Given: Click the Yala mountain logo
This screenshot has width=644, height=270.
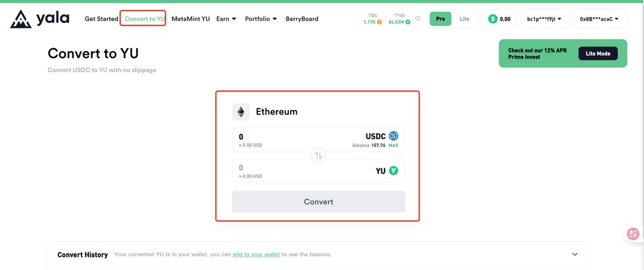Looking at the screenshot, I should pyautogui.click(x=21, y=19).
